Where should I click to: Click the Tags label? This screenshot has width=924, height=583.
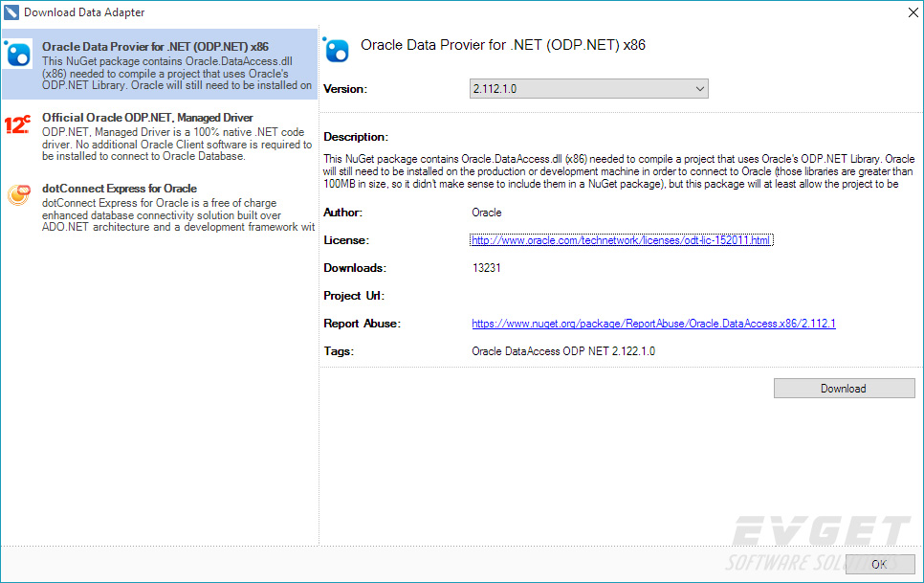(339, 350)
